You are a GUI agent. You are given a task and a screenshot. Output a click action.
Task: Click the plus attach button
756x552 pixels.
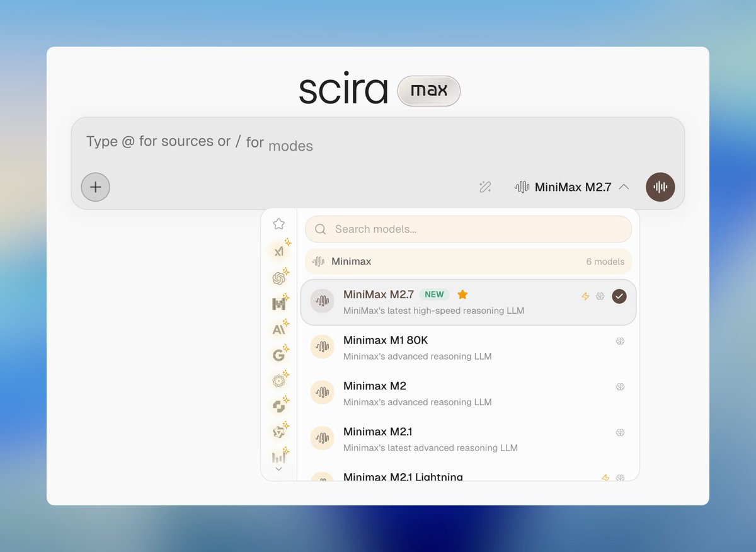pos(95,187)
